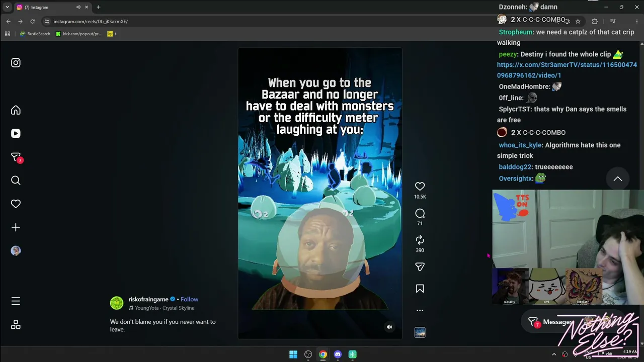Open the browser extensions menu
Image resolution: width=644 pixels, height=362 pixels.
[x=595, y=21]
